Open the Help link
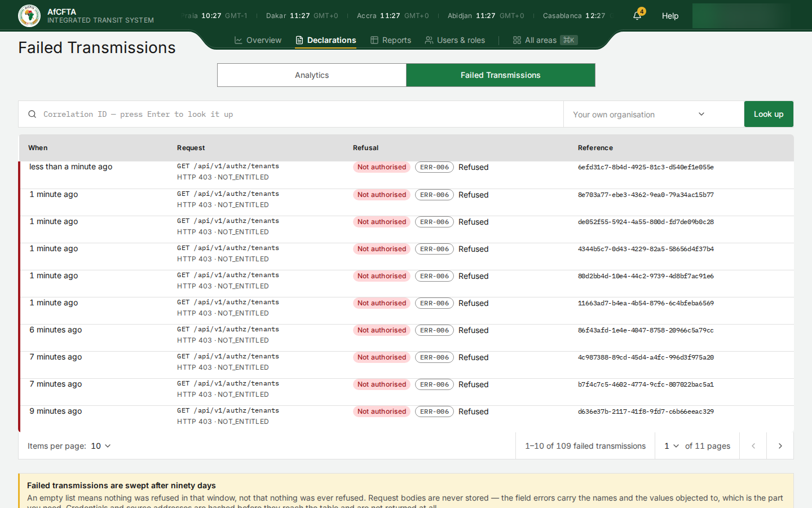This screenshot has height=508, width=812. point(670,16)
